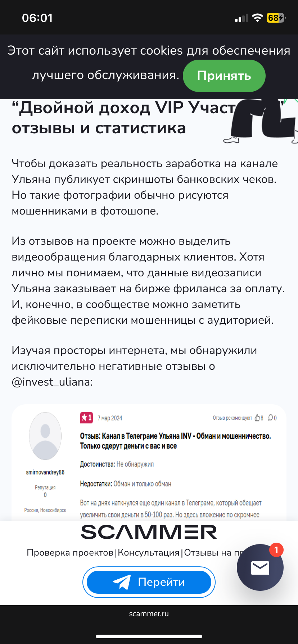This screenshot has height=644, width=298.
Task: Tap the review title about Ульяна INV
Action: click(x=175, y=441)
